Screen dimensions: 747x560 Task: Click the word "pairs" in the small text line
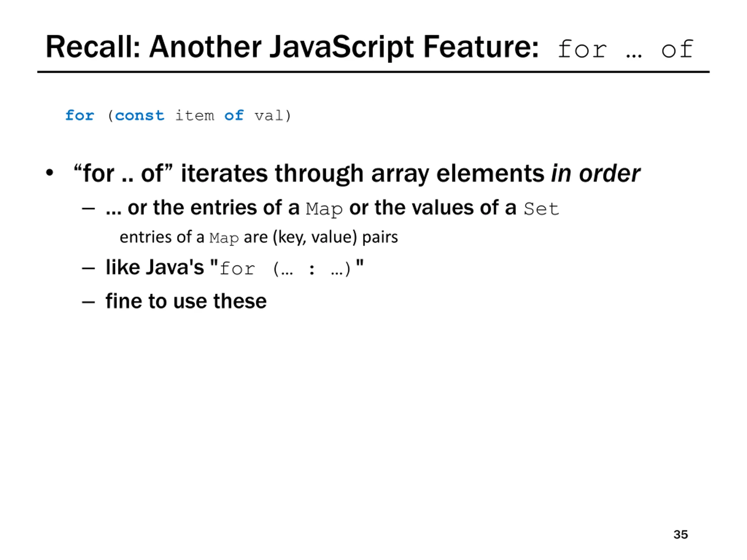point(380,237)
